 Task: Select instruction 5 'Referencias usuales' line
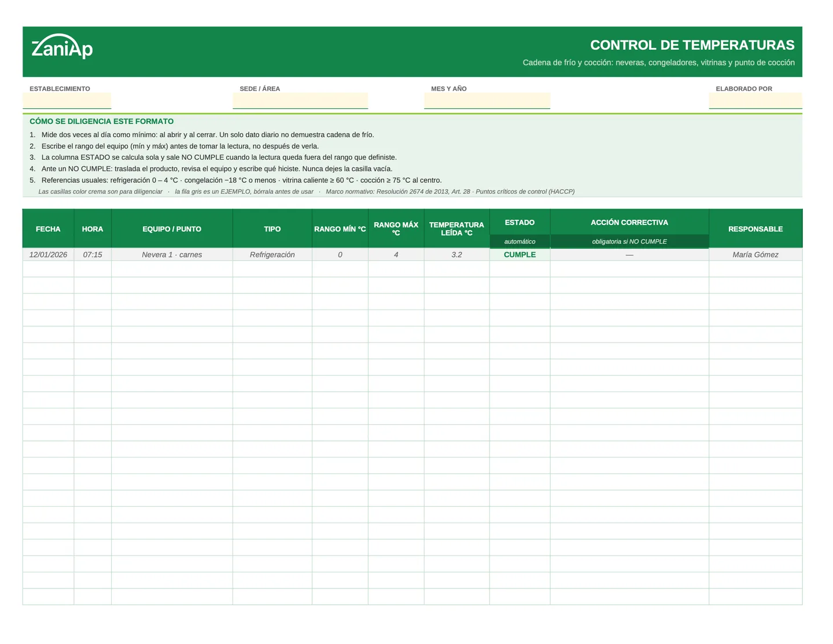coord(235,180)
